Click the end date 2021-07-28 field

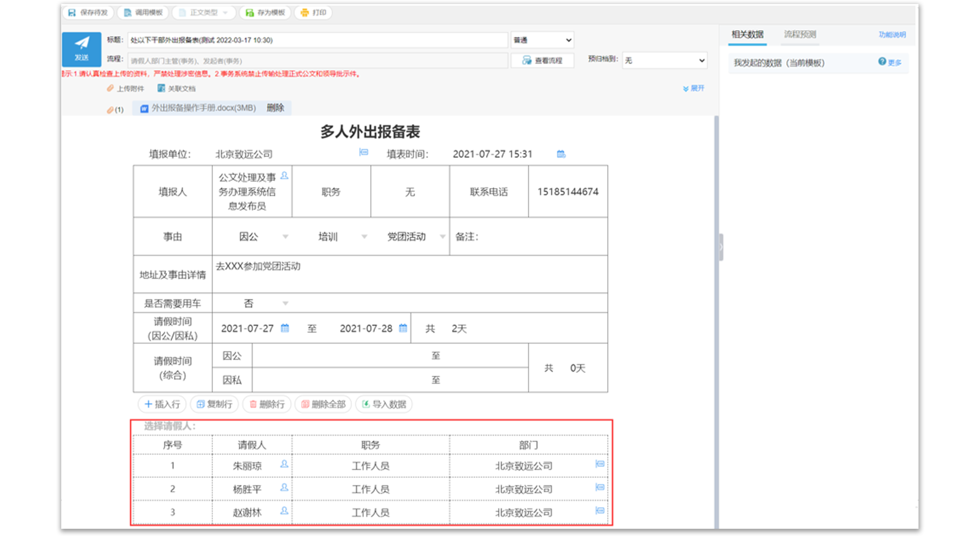366,328
